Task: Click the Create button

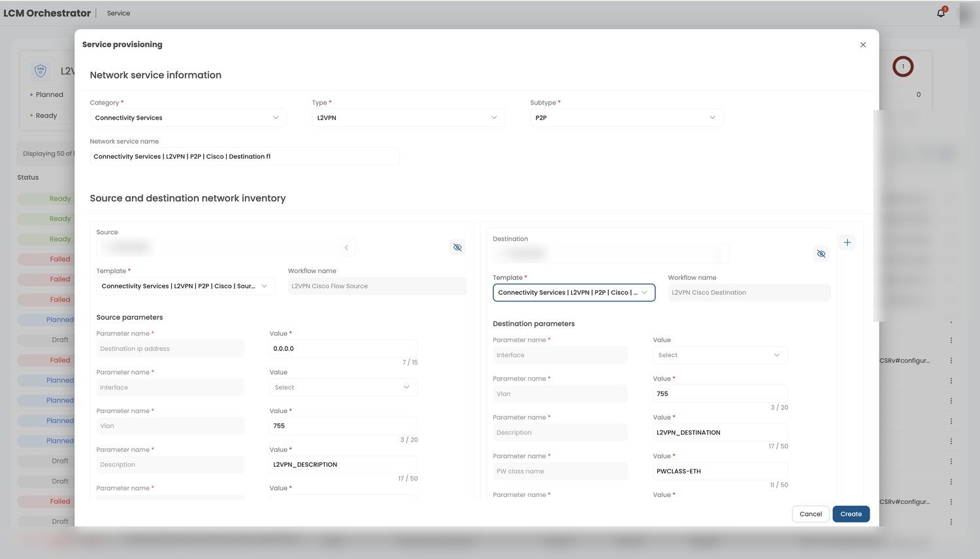Action: pos(851,514)
